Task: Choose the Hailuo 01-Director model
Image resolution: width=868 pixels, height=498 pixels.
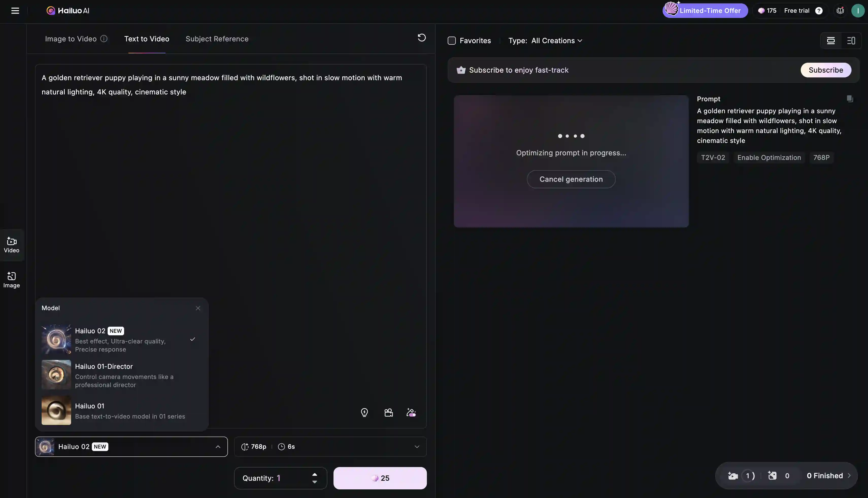Action: click(x=121, y=375)
